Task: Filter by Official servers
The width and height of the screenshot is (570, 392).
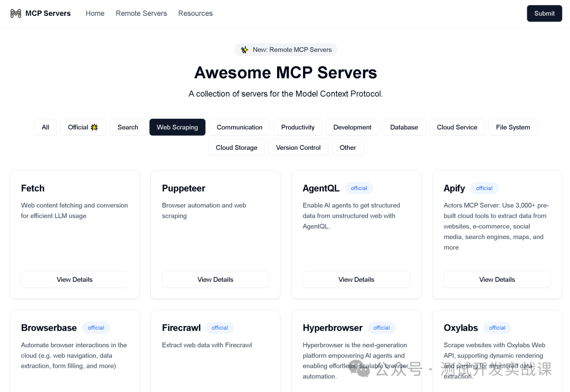Action: [83, 127]
